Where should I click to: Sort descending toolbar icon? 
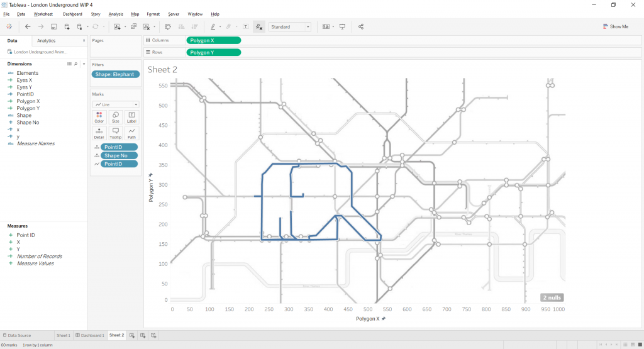click(194, 26)
